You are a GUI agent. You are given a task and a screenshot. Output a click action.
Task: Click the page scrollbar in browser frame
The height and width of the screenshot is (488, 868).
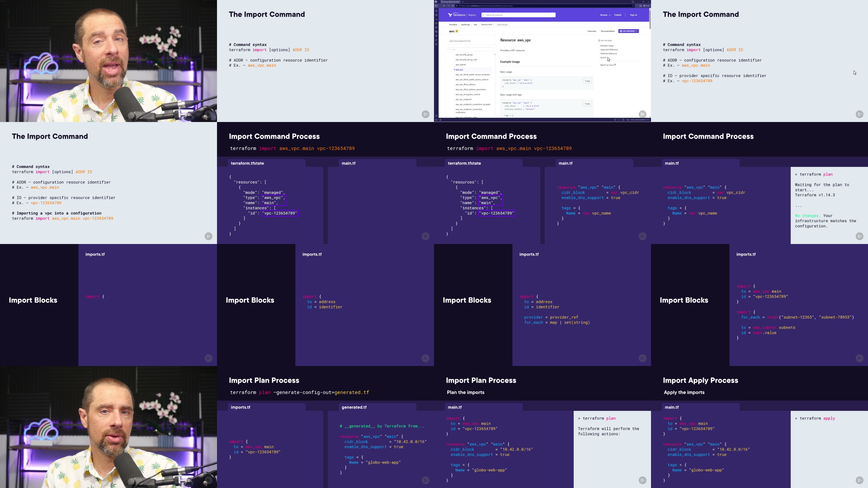click(650, 19)
